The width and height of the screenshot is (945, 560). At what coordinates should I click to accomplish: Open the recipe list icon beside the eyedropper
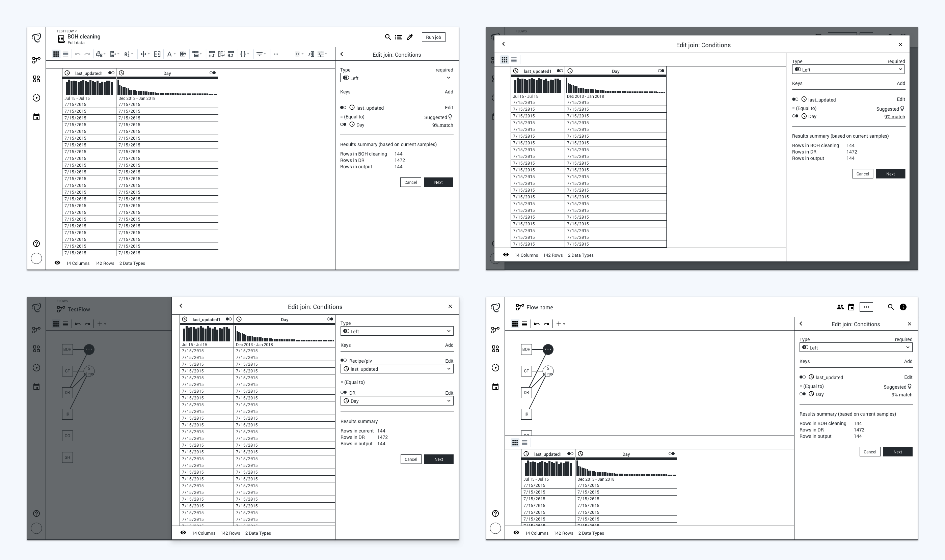point(398,37)
